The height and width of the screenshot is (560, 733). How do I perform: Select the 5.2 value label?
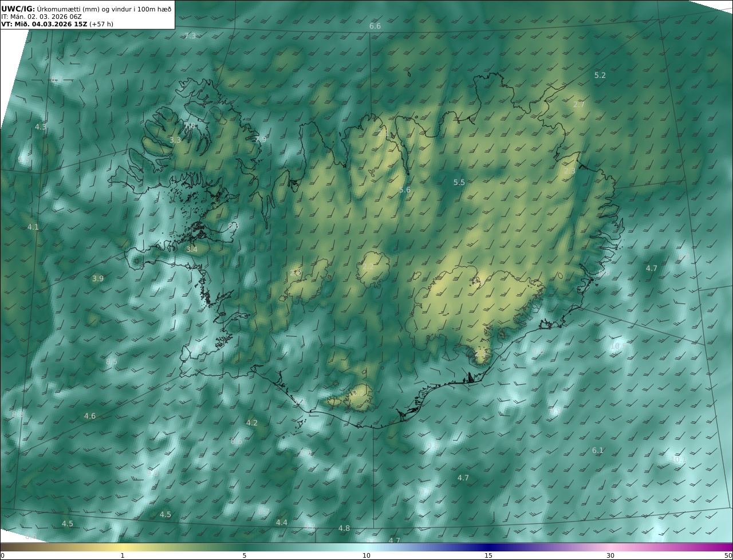(600, 75)
